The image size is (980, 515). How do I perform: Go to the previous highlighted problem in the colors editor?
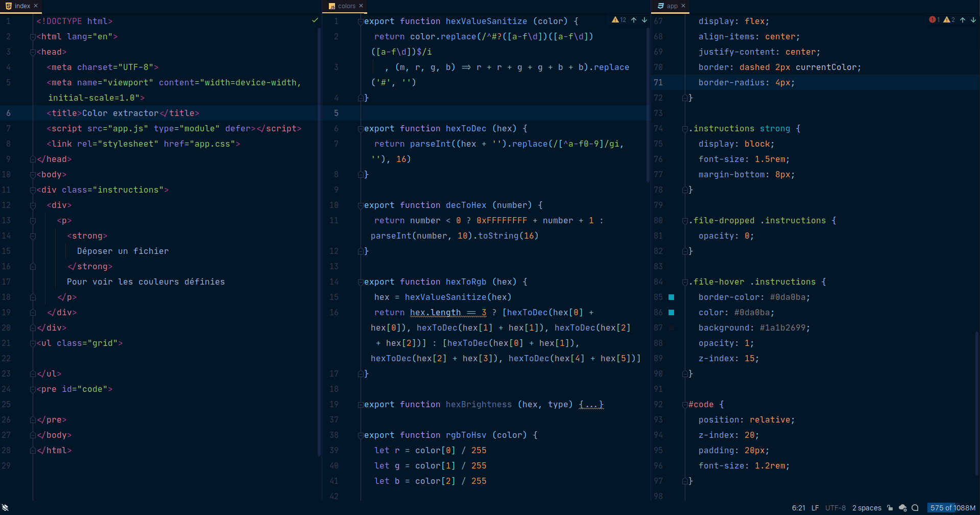(634, 20)
